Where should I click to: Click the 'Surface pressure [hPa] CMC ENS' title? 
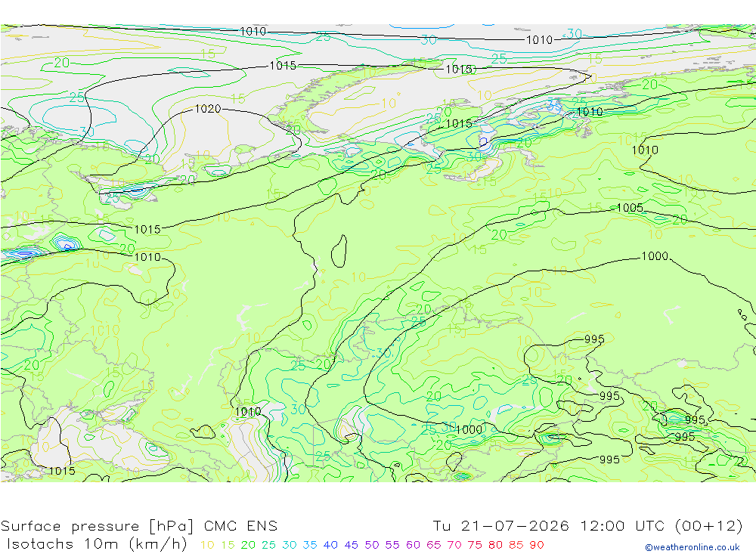coord(139,526)
